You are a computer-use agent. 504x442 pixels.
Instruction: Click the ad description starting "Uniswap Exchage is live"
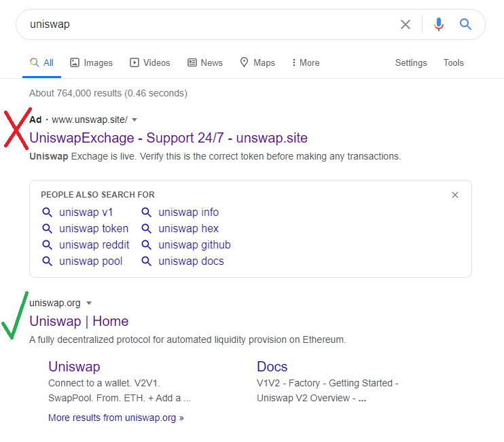click(x=215, y=156)
